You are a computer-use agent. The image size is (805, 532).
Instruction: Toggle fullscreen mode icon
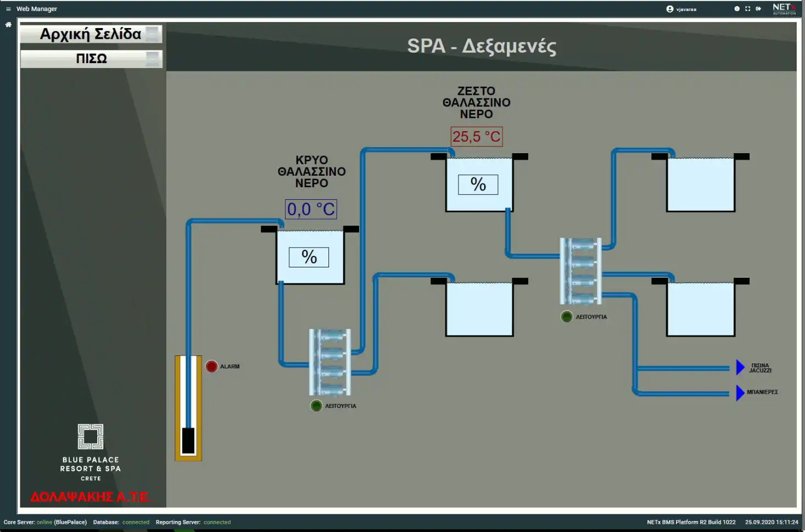pos(747,9)
